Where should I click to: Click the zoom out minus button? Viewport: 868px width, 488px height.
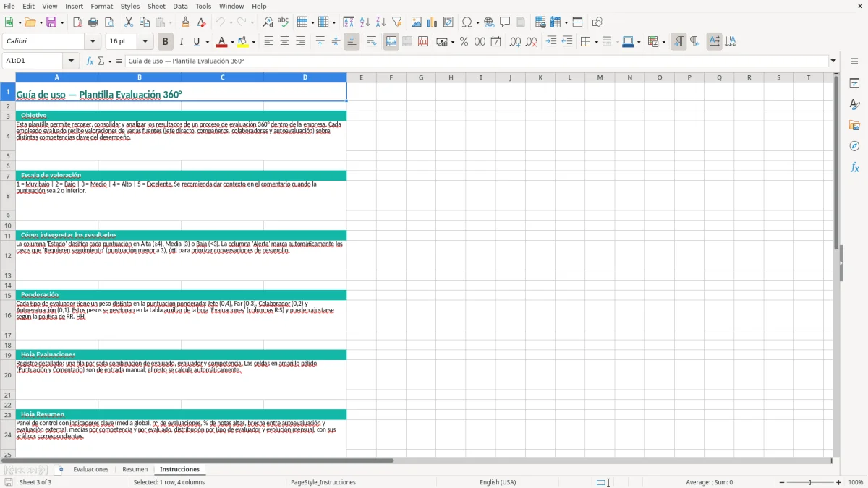[782, 482]
